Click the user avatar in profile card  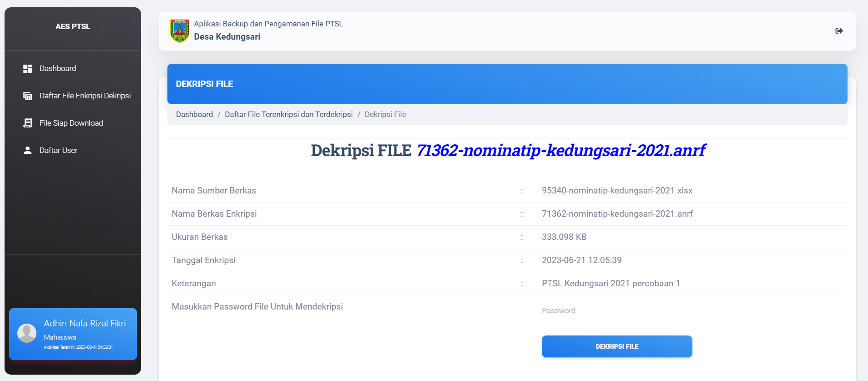tap(27, 333)
